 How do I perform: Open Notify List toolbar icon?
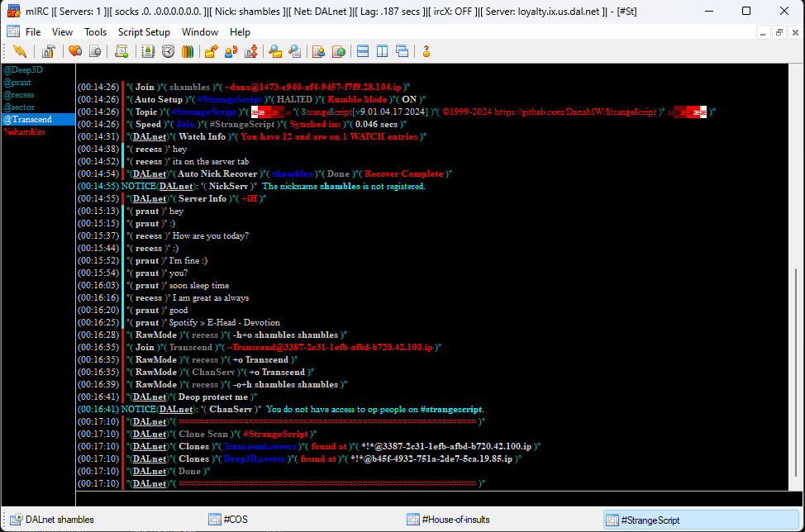[319, 51]
